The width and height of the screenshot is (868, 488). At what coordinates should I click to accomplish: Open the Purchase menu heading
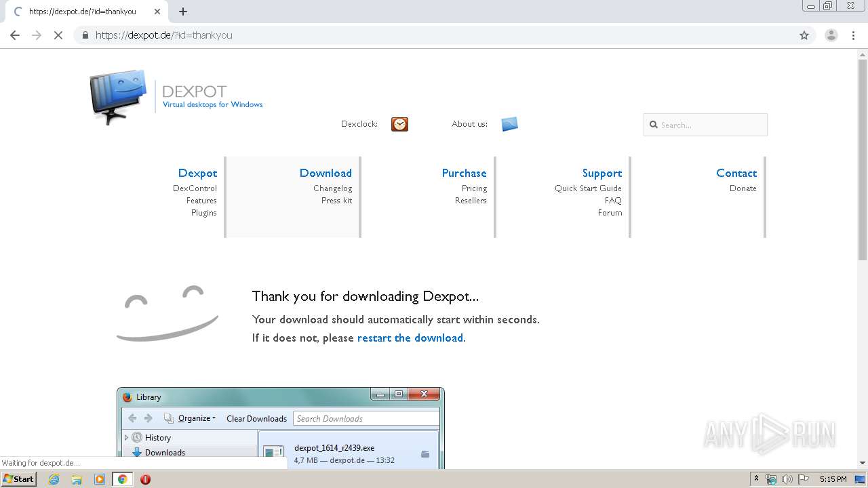click(465, 173)
